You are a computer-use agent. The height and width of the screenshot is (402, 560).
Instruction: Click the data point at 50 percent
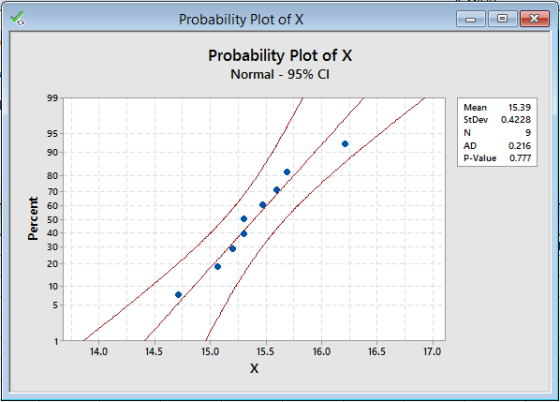[x=244, y=219]
